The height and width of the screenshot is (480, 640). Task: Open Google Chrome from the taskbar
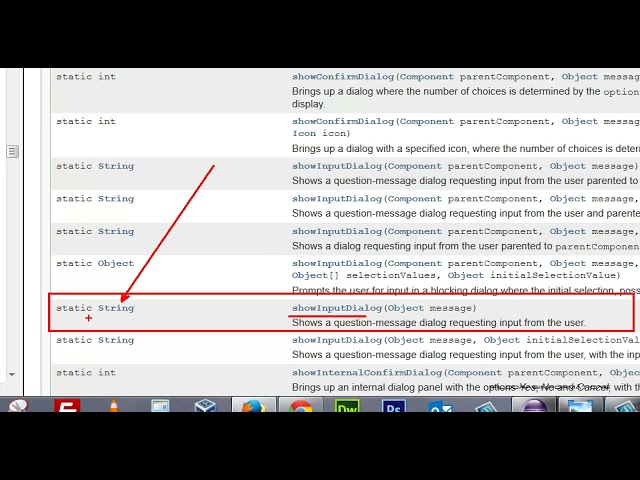click(300, 404)
